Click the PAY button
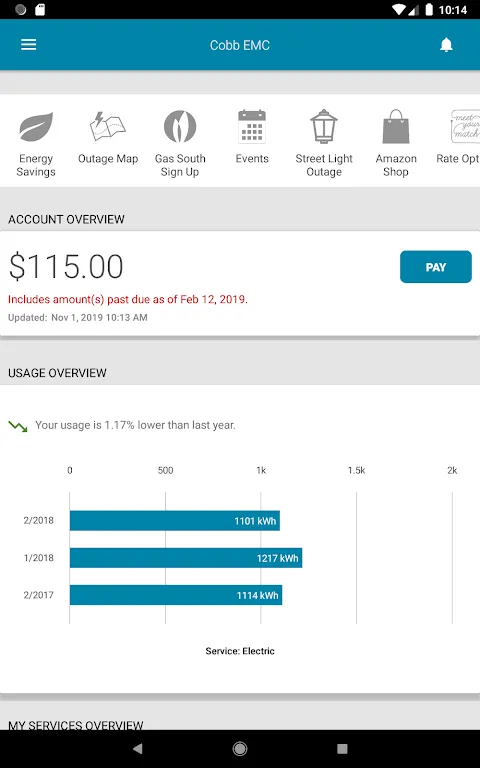The image size is (480, 768). (x=435, y=267)
